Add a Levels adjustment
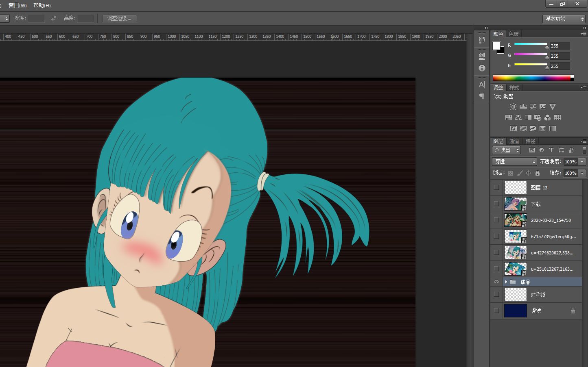This screenshot has height=367, width=588. (523, 107)
